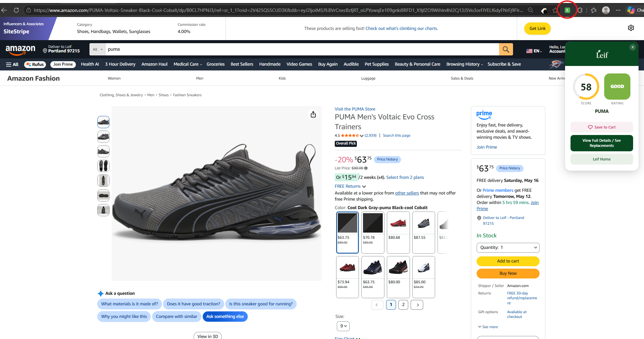Open the other sellers link

click(407, 193)
